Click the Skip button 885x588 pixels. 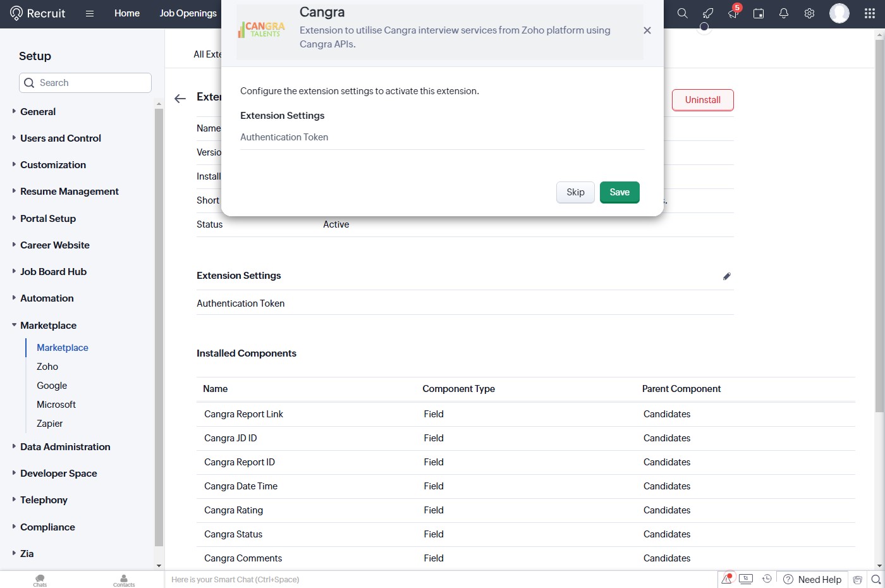click(575, 192)
